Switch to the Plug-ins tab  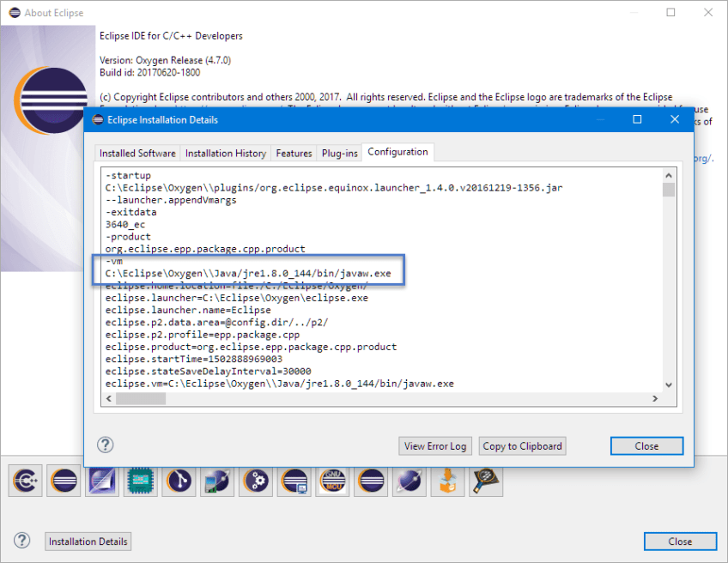(x=339, y=153)
